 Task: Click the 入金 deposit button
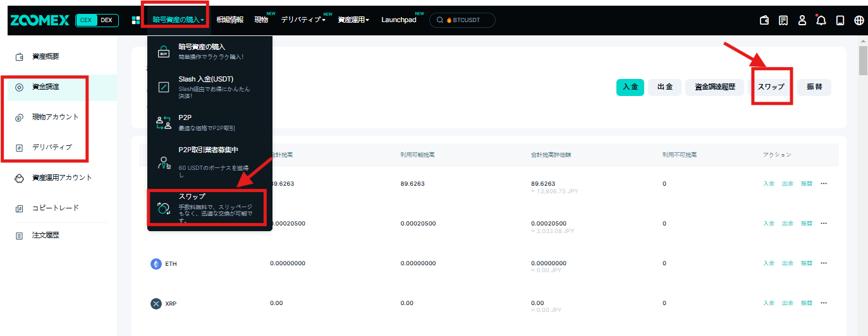click(630, 87)
